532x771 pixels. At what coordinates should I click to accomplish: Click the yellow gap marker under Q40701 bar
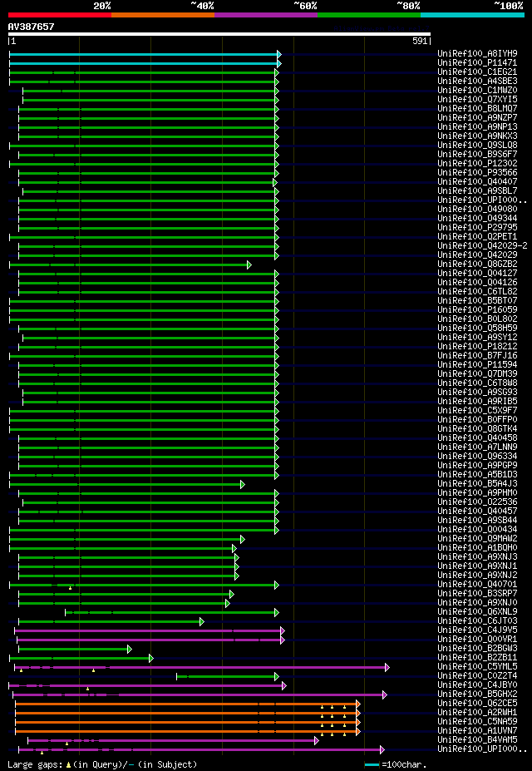[71, 588]
